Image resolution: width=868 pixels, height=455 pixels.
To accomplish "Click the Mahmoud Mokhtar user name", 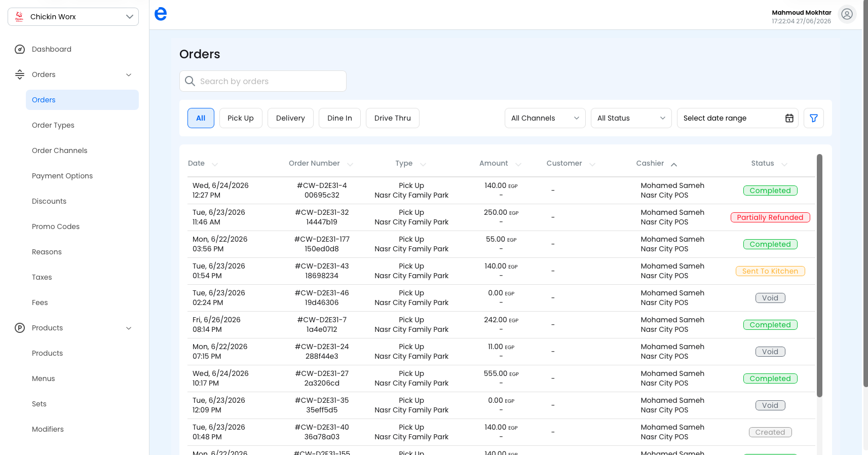I will 802,13.
